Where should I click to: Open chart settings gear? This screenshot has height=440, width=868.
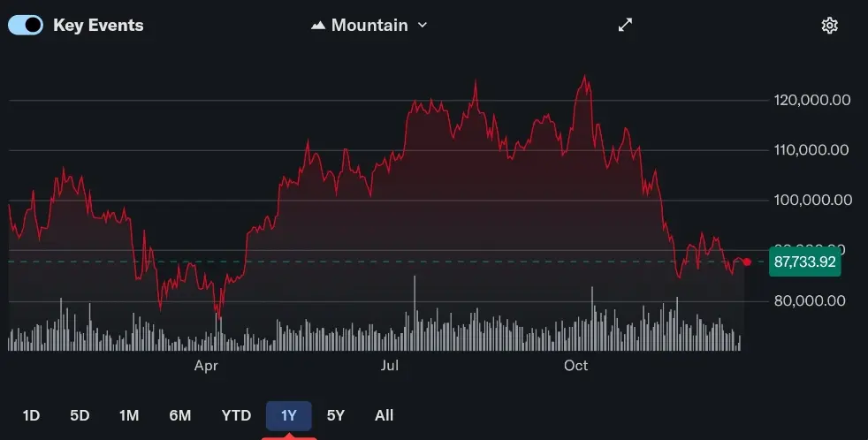coord(829,25)
